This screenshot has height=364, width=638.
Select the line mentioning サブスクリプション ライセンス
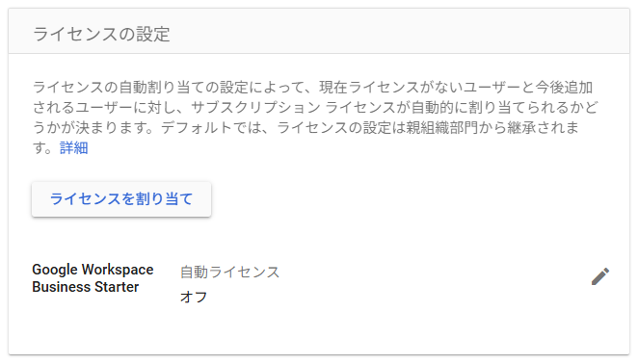(315, 107)
